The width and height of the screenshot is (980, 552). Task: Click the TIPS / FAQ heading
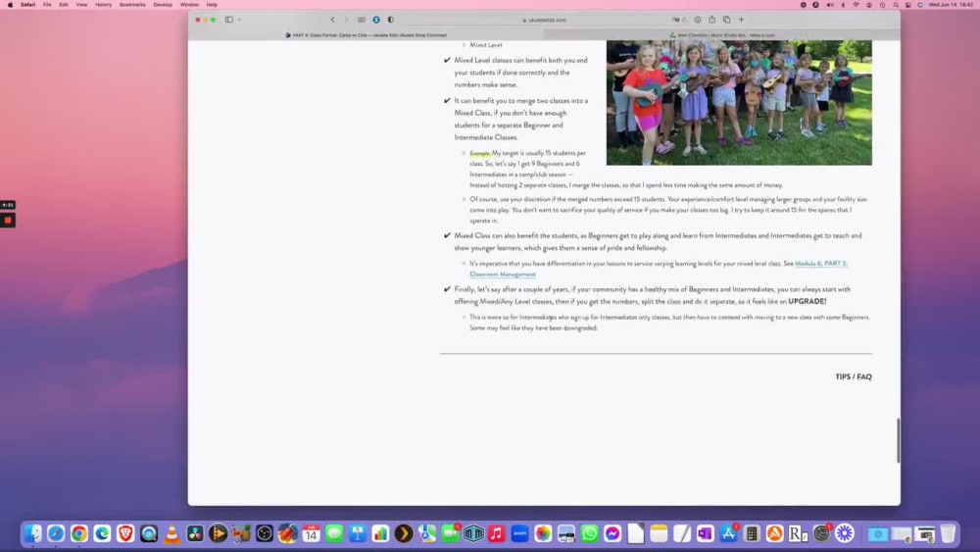[854, 376]
